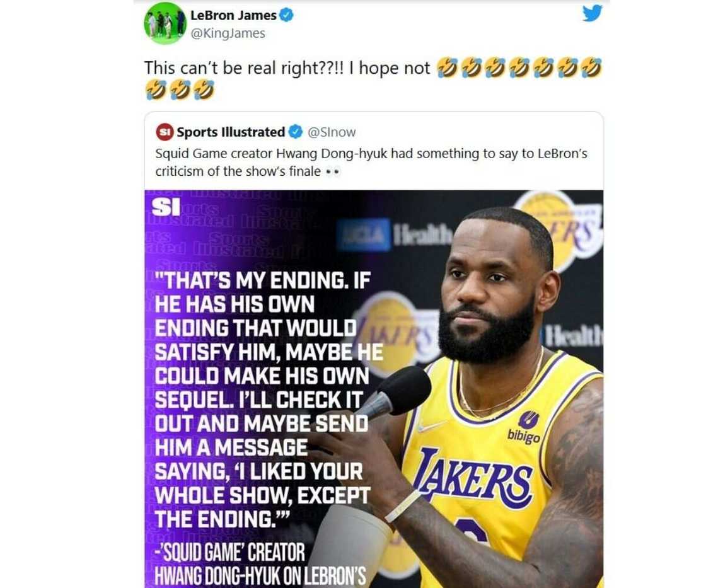Image resolution: width=706 pixels, height=588 pixels.
Task: Click the first laughing emoji in the tweet
Action: tap(448, 68)
